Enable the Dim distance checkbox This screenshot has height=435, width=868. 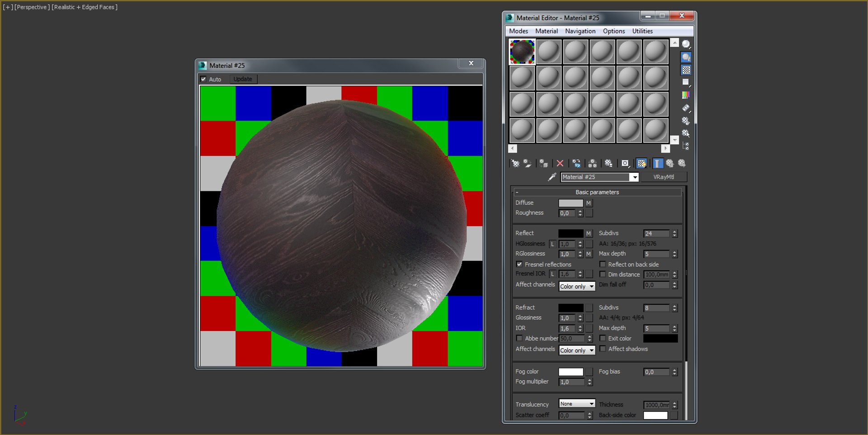coord(603,274)
